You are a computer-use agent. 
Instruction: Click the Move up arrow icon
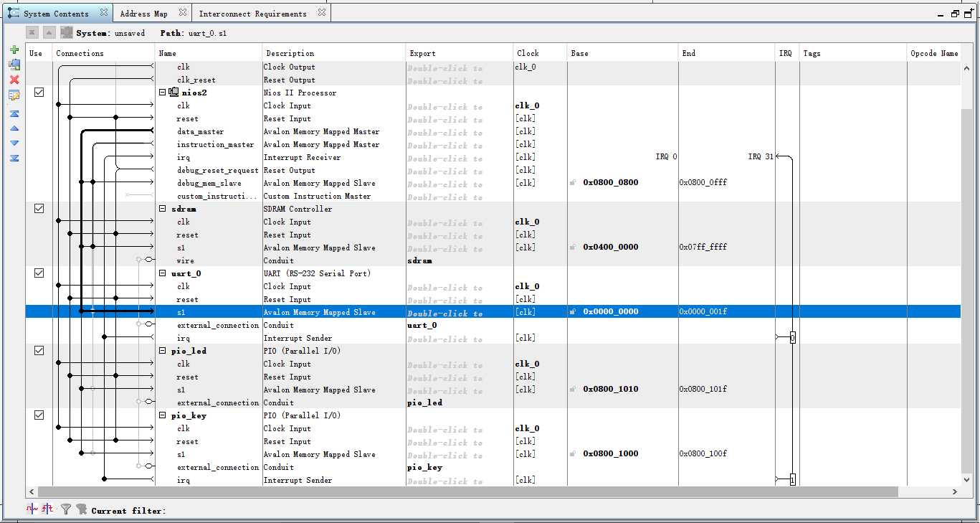click(14, 128)
